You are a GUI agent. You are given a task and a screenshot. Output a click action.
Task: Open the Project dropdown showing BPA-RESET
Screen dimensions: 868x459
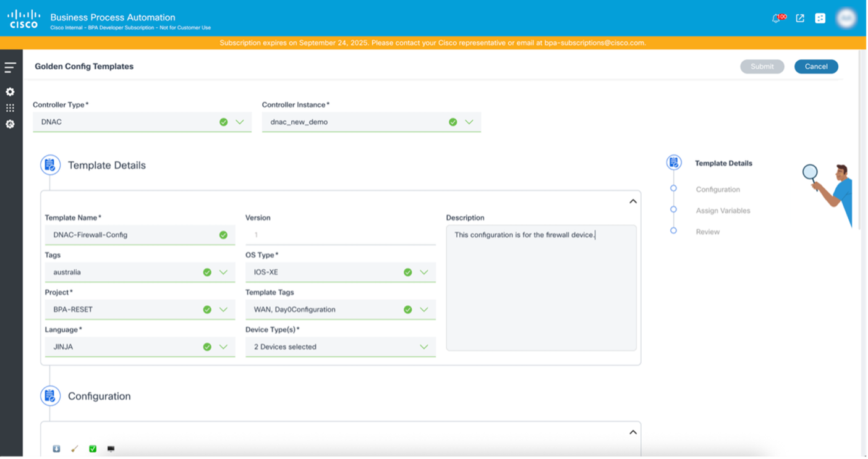coord(140,310)
